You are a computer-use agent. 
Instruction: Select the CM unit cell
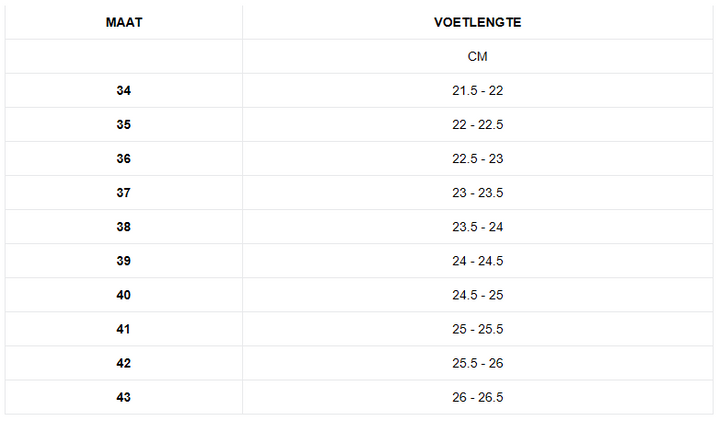(478, 56)
